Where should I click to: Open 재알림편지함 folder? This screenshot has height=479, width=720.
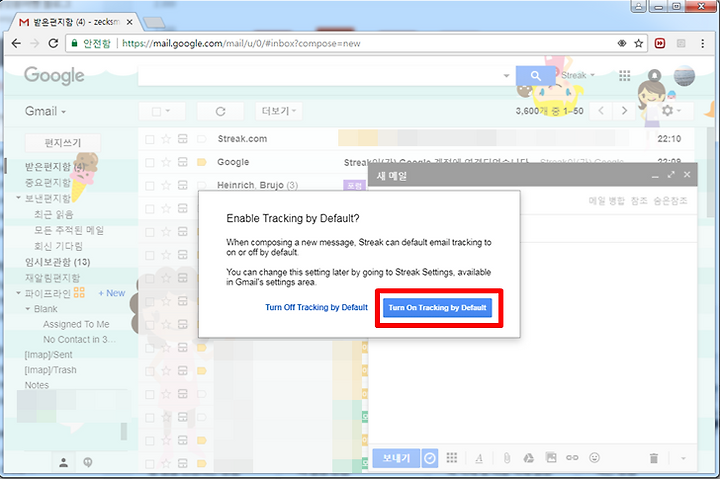(52, 278)
